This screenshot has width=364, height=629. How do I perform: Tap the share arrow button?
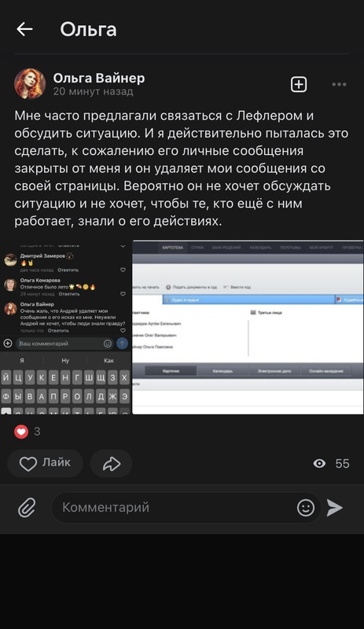[111, 463]
